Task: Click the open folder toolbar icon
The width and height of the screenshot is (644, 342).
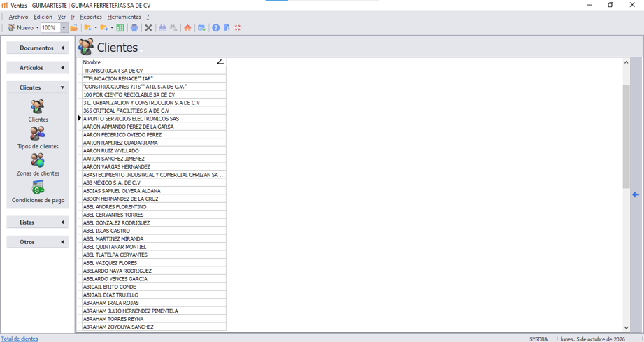Action: 74,28
